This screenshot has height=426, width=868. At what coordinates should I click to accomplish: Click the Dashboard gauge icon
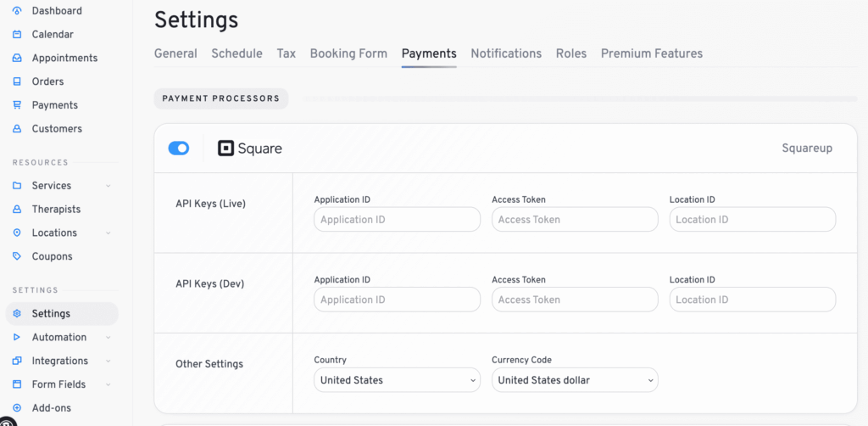[x=17, y=10]
